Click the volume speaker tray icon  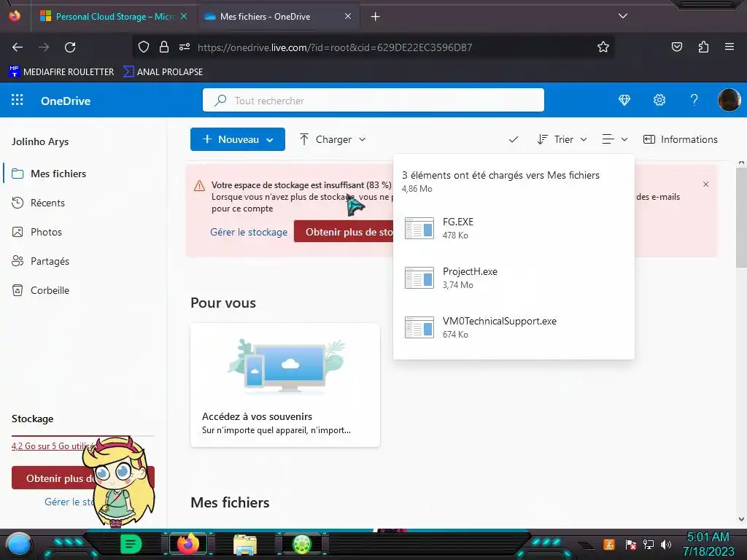pyautogui.click(x=666, y=545)
